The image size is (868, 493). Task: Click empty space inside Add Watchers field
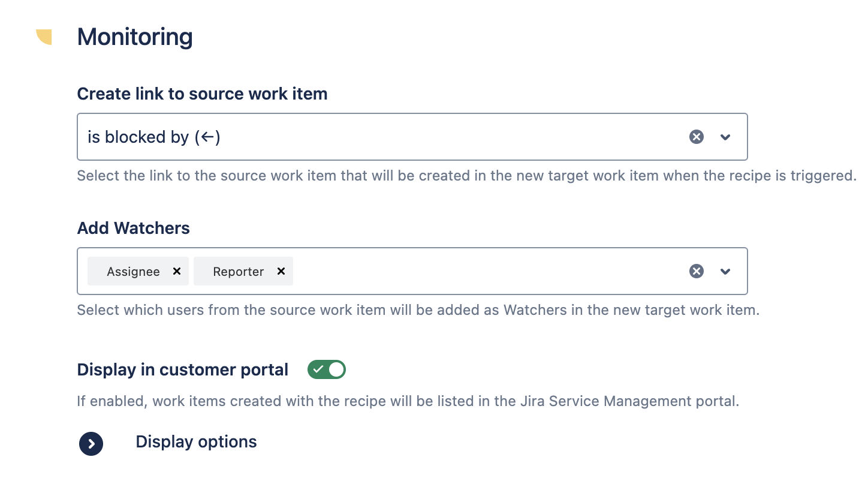pyautogui.click(x=489, y=271)
